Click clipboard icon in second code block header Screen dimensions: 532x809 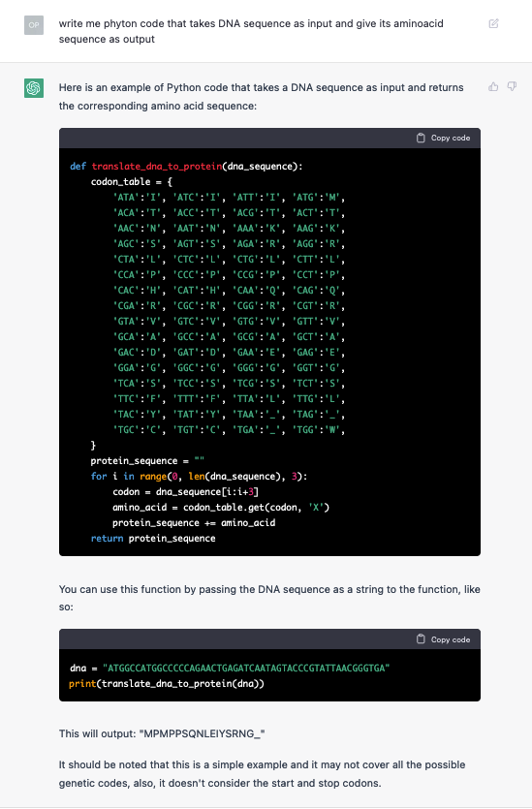pyautogui.click(x=421, y=639)
